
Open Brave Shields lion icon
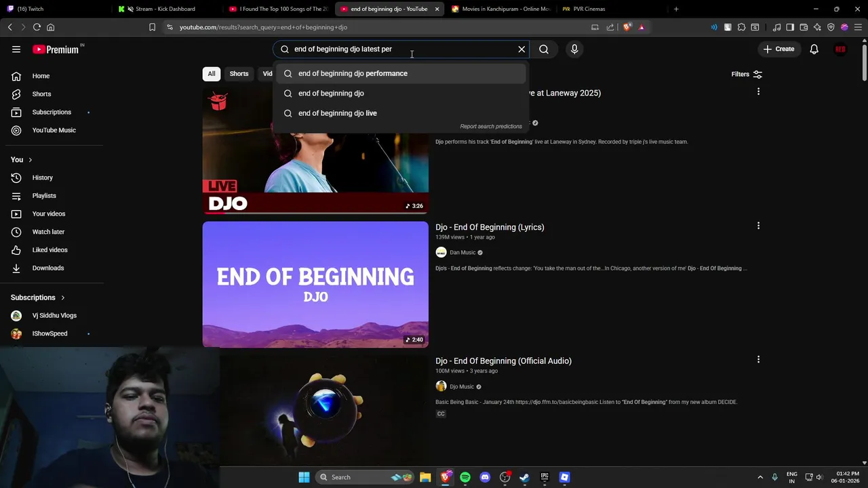point(627,27)
